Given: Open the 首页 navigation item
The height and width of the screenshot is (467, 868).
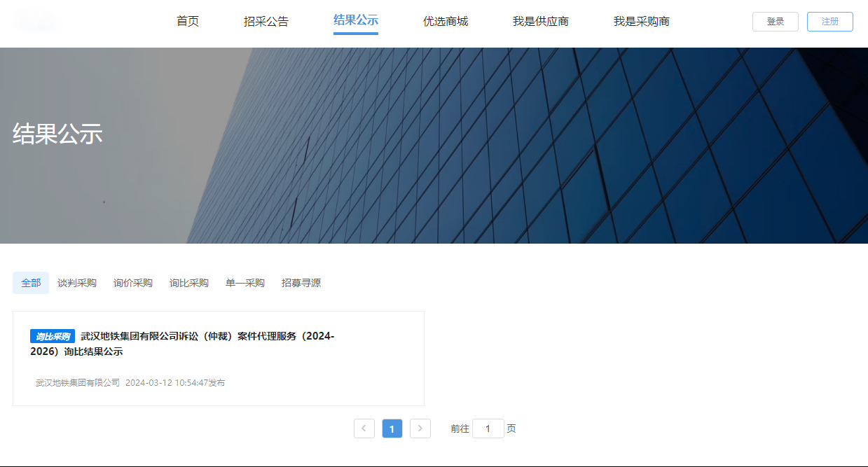Looking at the screenshot, I should click(188, 22).
